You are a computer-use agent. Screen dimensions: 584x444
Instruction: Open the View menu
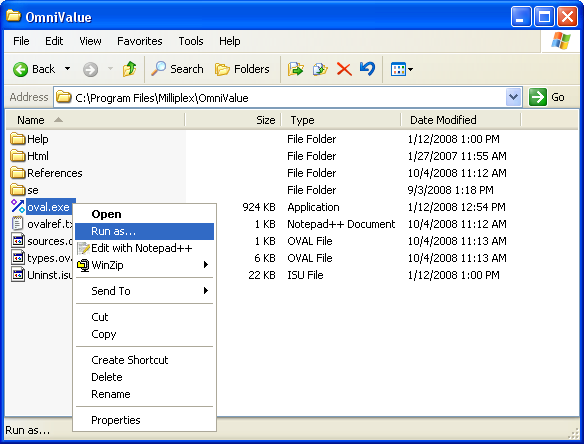(x=90, y=41)
